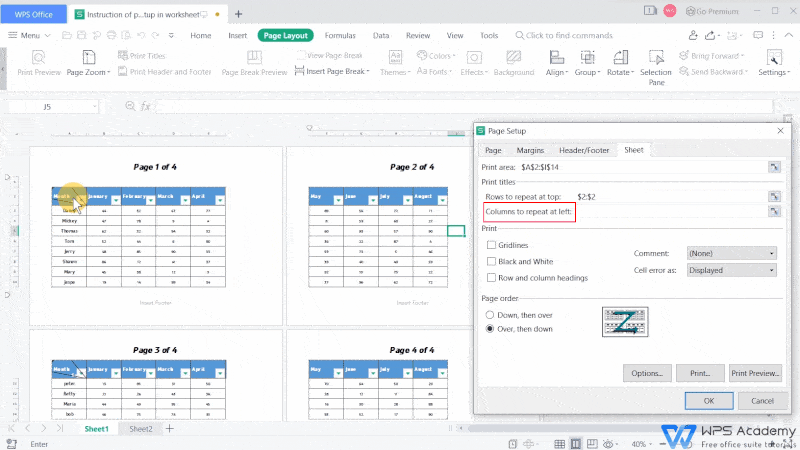
Task: Click the Print area field
Action: point(643,167)
